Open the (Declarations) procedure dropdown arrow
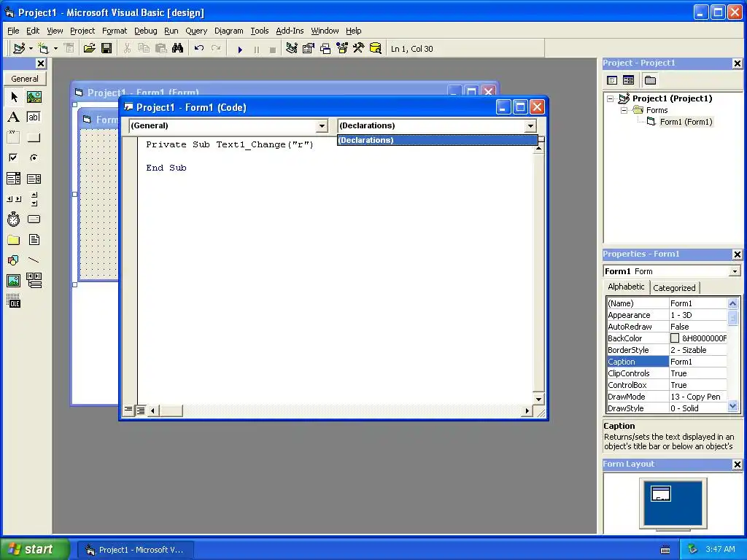Screen dimensions: 747x560 click(x=530, y=126)
